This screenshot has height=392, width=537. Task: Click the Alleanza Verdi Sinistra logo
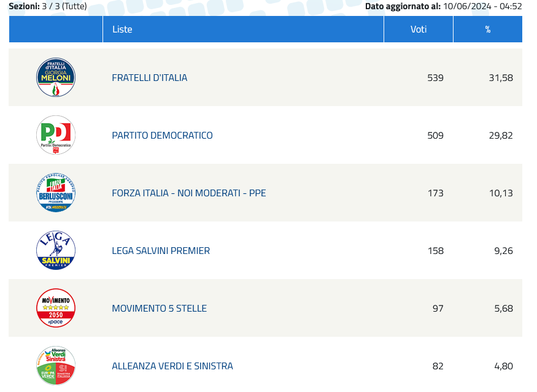point(56,366)
